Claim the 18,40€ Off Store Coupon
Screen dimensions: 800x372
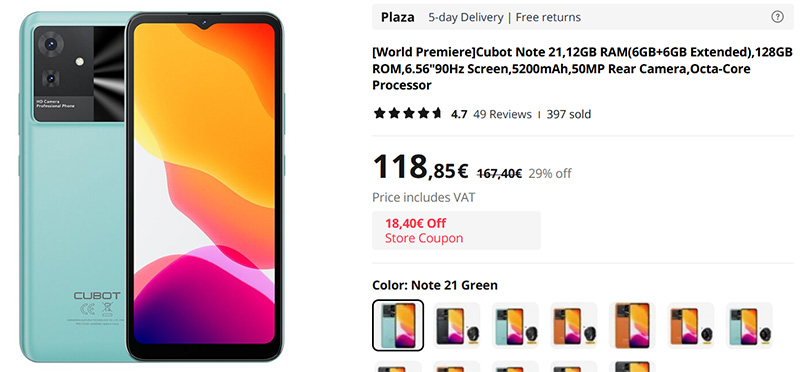coord(456,231)
